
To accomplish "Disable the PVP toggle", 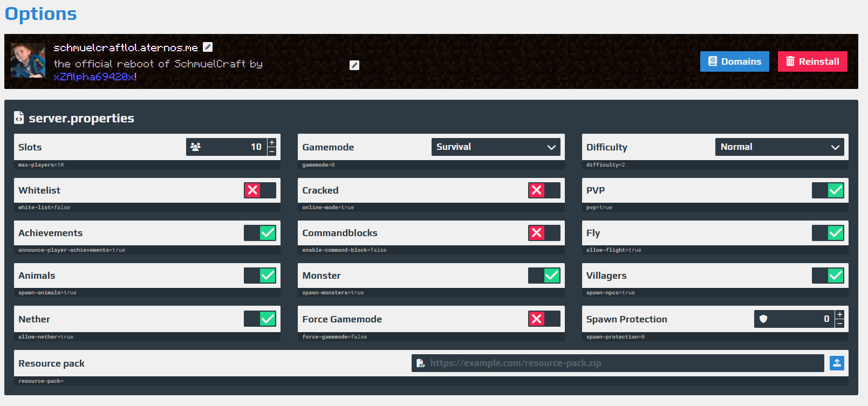I will click(828, 190).
